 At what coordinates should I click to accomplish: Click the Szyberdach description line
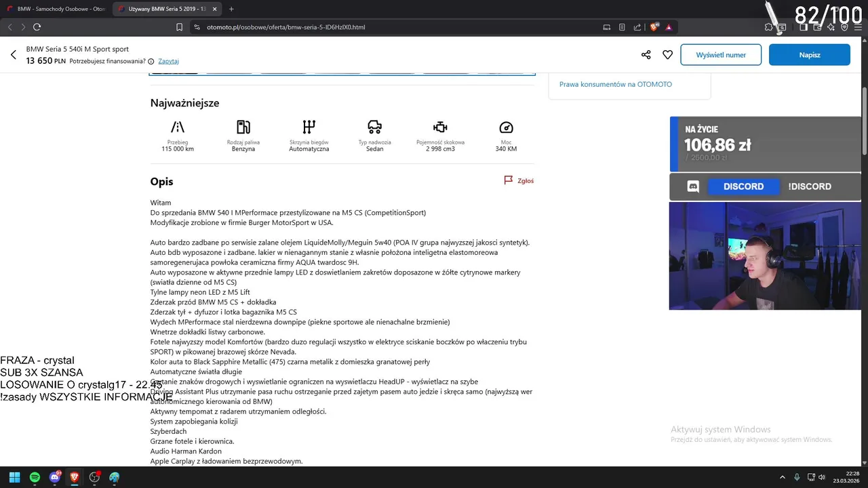168,431
